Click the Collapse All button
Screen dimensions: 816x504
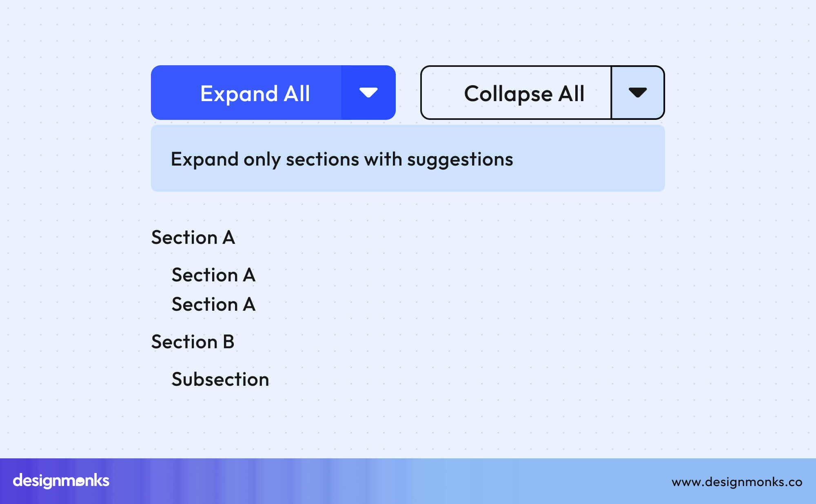(x=525, y=94)
